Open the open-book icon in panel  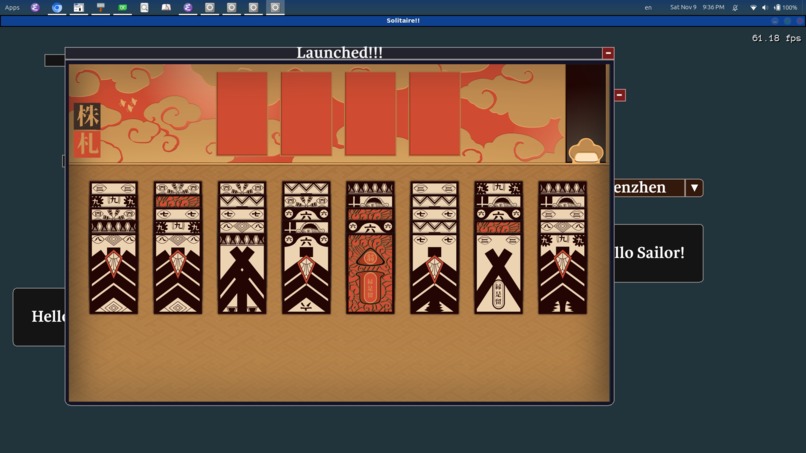click(x=166, y=7)
